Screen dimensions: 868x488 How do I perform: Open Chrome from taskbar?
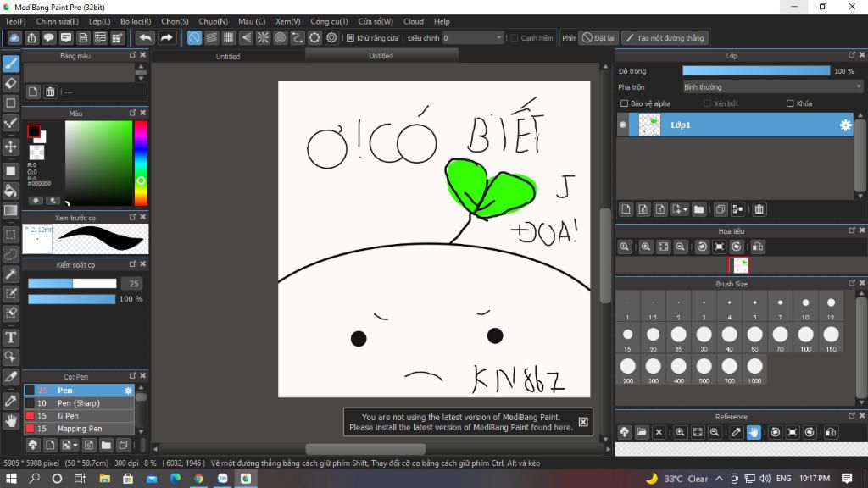pos(198,478)
